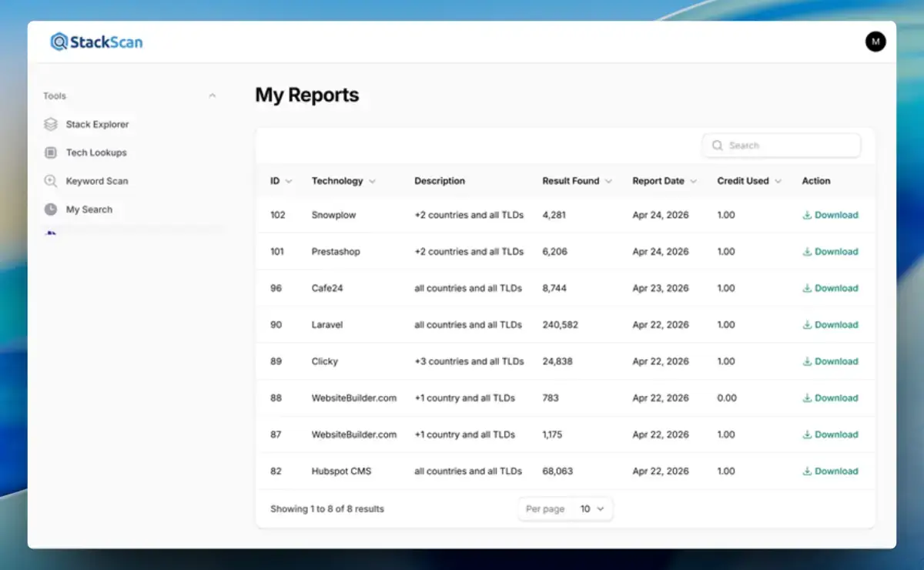Screen dimensions: 924x570
Task: Sort by the Report Date column
Action: coord(665,181)
